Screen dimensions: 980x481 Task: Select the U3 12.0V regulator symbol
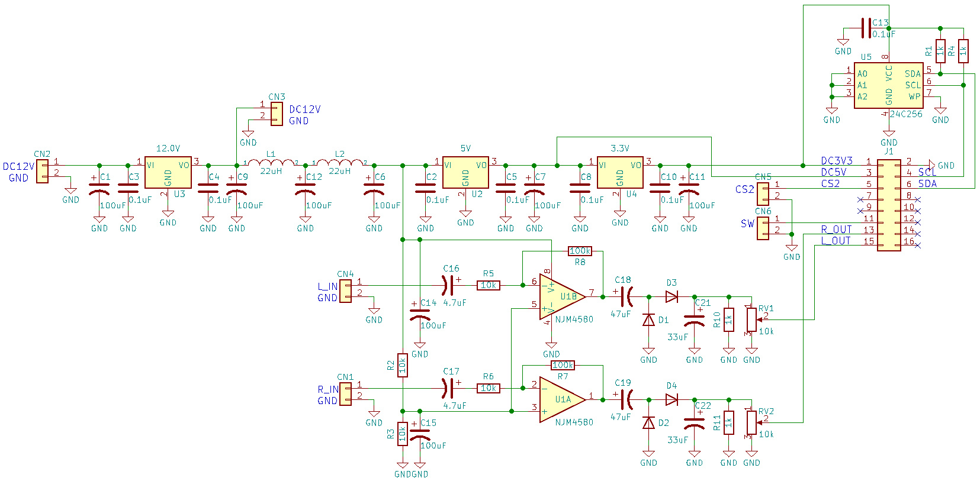click(x=168, y=172)
